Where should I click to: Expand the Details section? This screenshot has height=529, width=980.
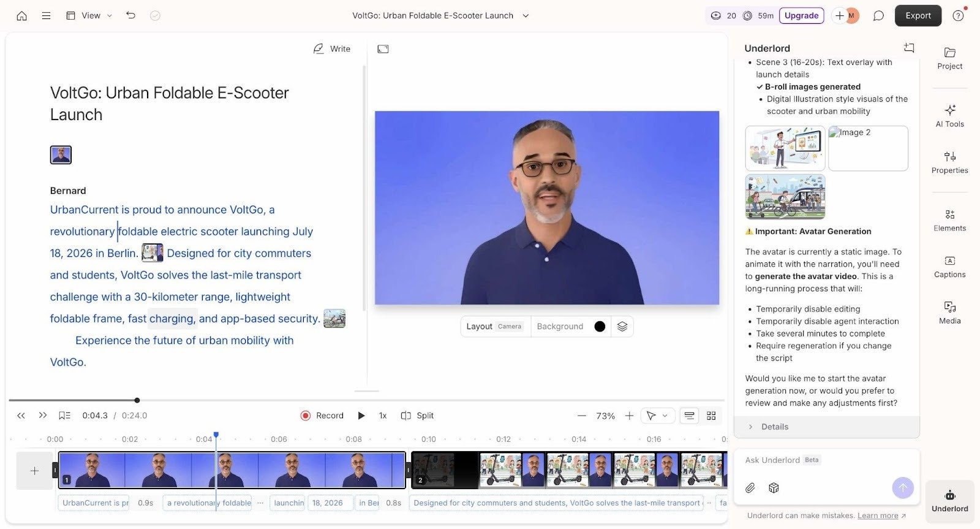[x=827, y=427]
